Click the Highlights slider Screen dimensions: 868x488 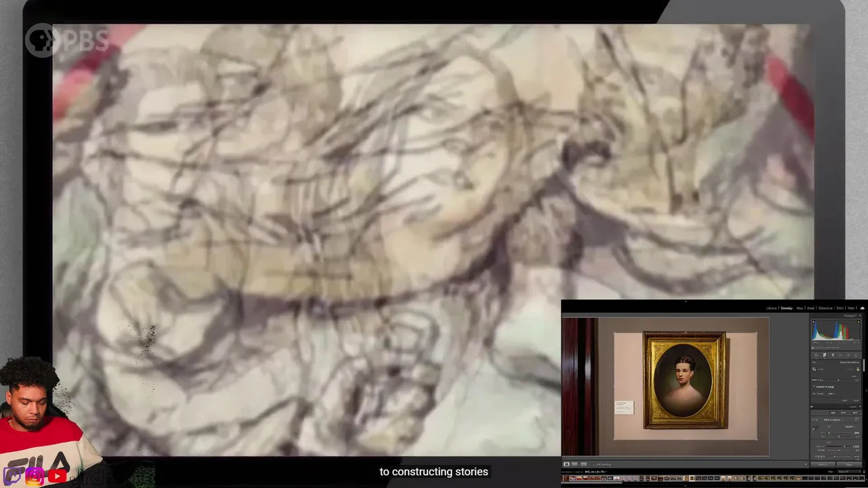coord(839,457)
